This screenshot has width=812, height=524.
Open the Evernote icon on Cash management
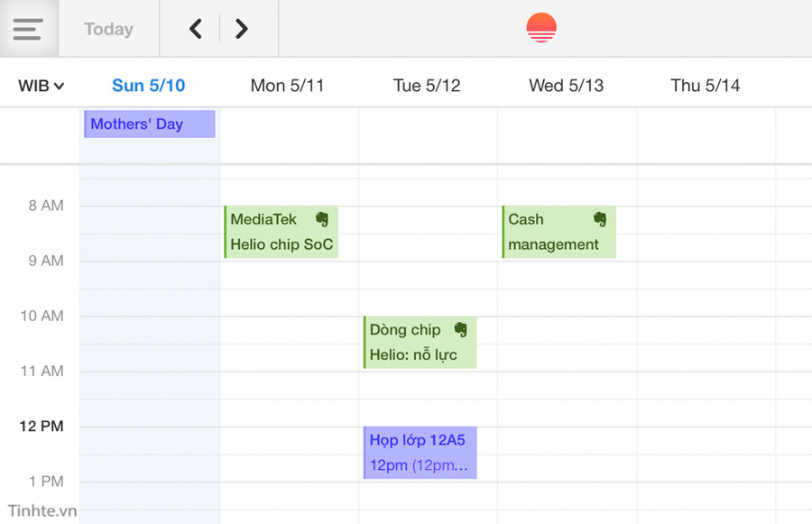tap(600, 217)
